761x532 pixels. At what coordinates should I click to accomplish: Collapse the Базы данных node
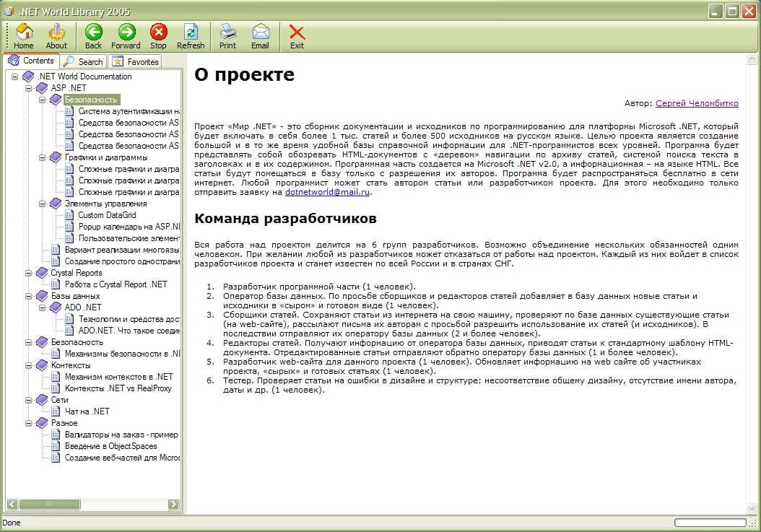(29, 296)
